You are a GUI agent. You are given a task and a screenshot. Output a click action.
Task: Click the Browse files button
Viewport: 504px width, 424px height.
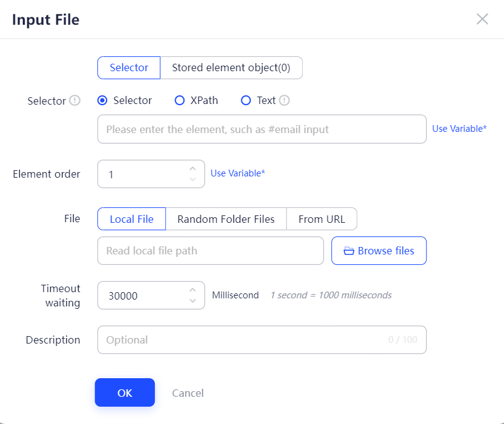378,250
